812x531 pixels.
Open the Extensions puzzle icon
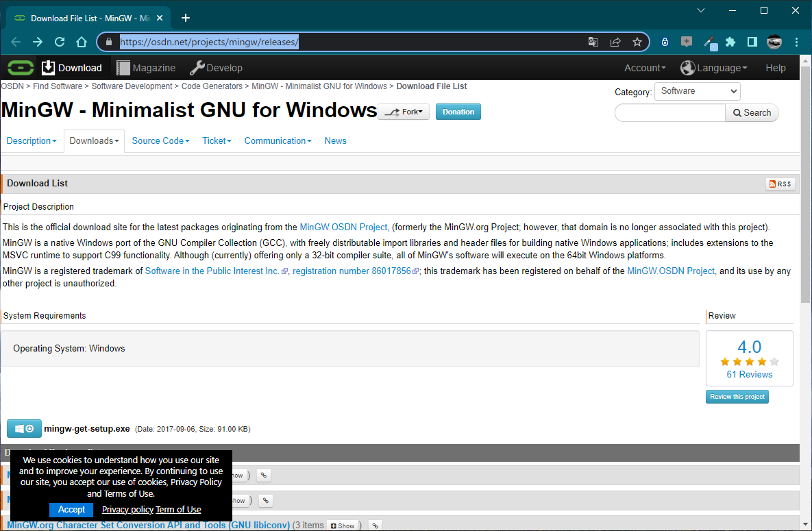730,42
